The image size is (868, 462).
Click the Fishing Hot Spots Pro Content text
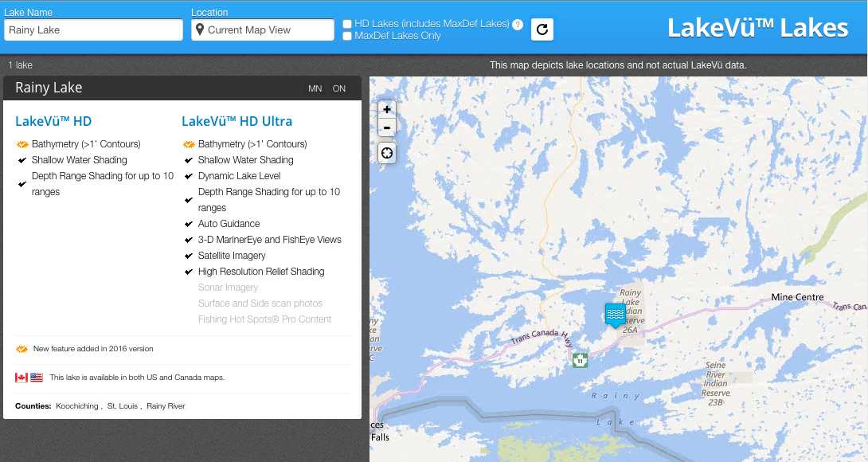tap(264, 319)
